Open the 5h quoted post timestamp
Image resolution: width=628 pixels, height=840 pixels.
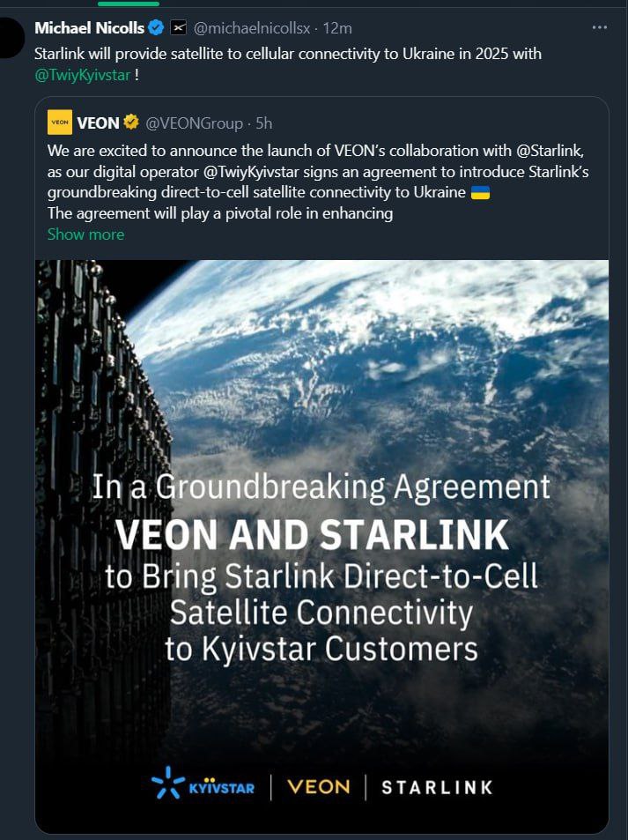263,123
